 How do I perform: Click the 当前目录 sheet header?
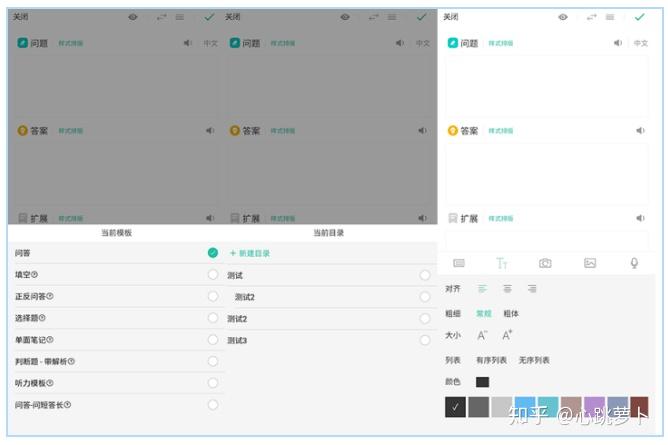(328, 233)
